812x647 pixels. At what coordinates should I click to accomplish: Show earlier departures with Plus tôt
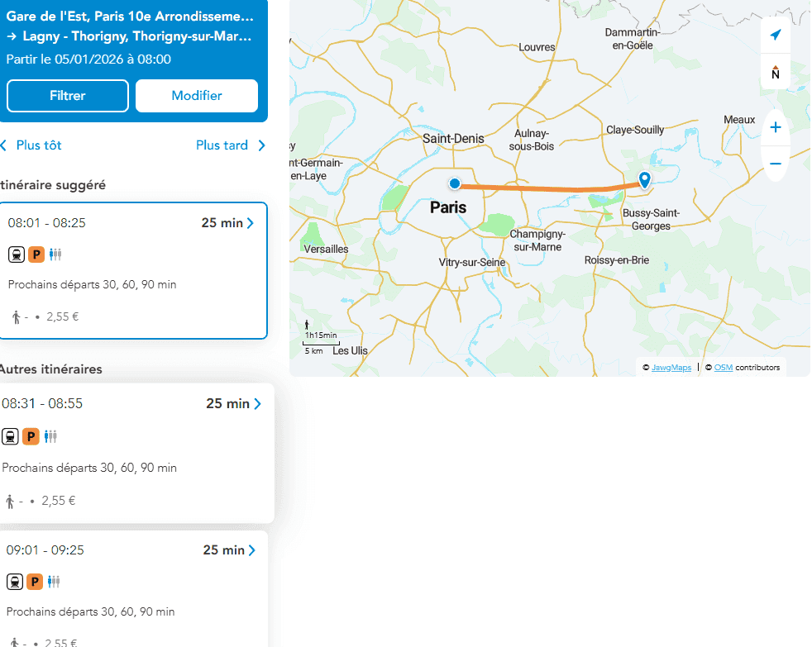[31, 145]
